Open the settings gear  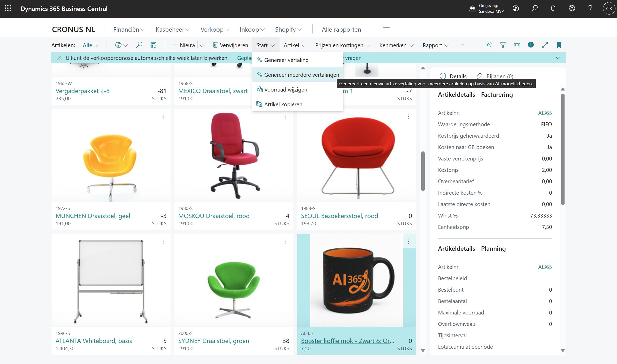(572, 9)
